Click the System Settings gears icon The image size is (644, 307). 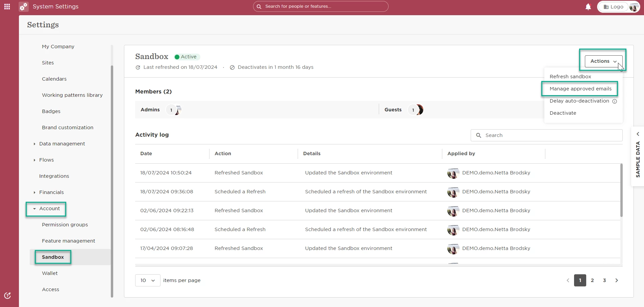(23, 6)
